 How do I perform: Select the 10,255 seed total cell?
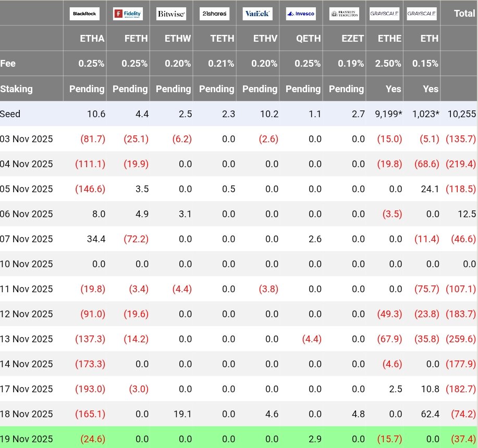(461, 114)
